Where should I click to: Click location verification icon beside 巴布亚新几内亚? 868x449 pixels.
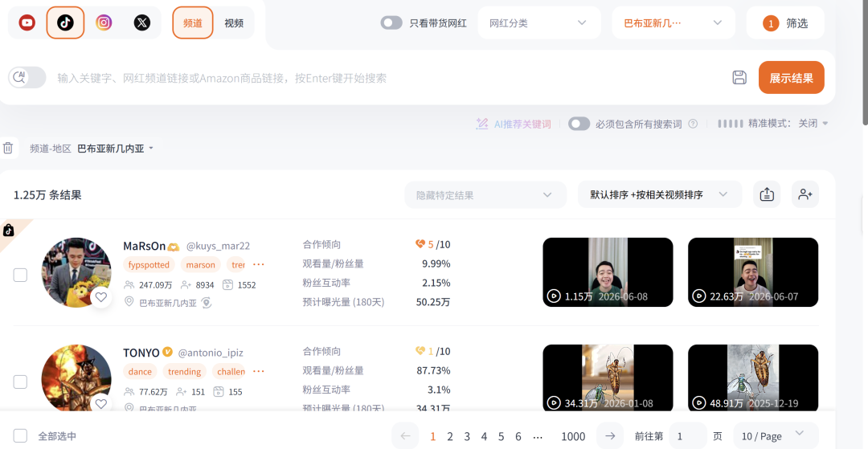click(207, 303)
